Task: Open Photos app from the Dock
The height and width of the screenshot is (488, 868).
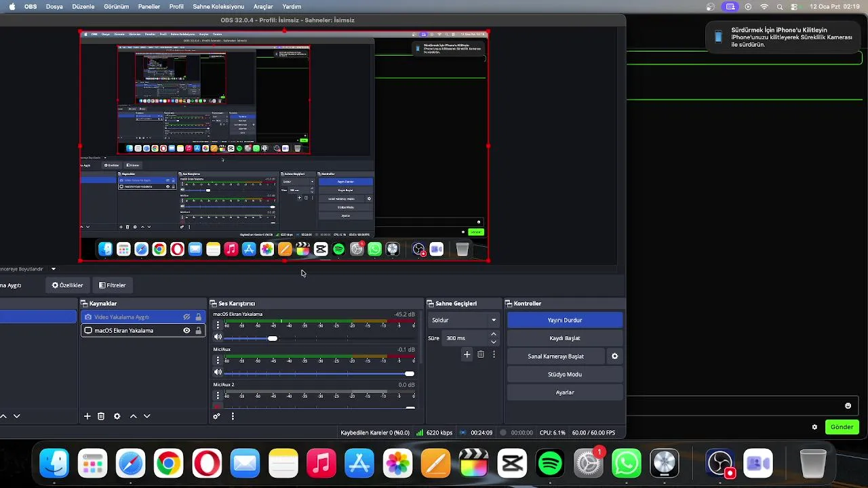Action: [397, 464]
